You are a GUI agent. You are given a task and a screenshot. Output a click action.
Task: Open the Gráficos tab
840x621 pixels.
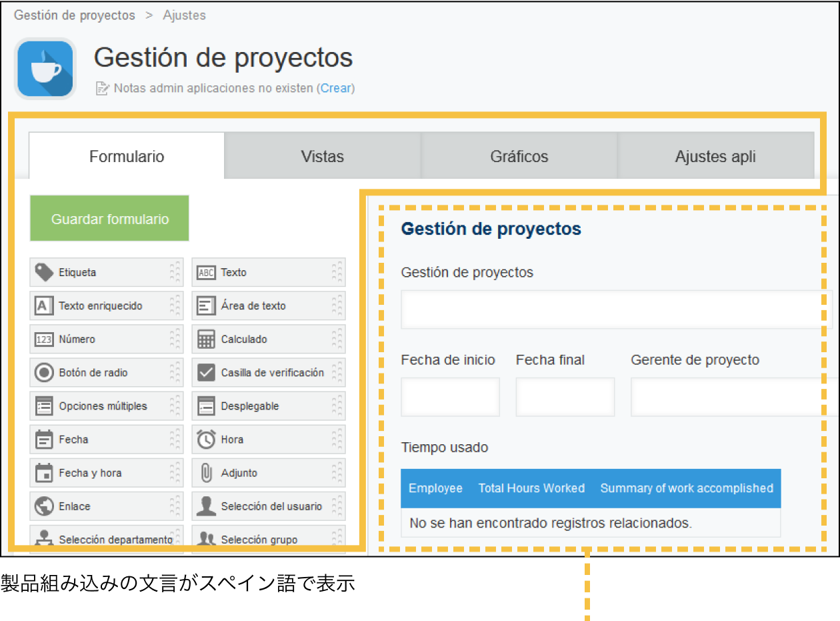(519, 157)
